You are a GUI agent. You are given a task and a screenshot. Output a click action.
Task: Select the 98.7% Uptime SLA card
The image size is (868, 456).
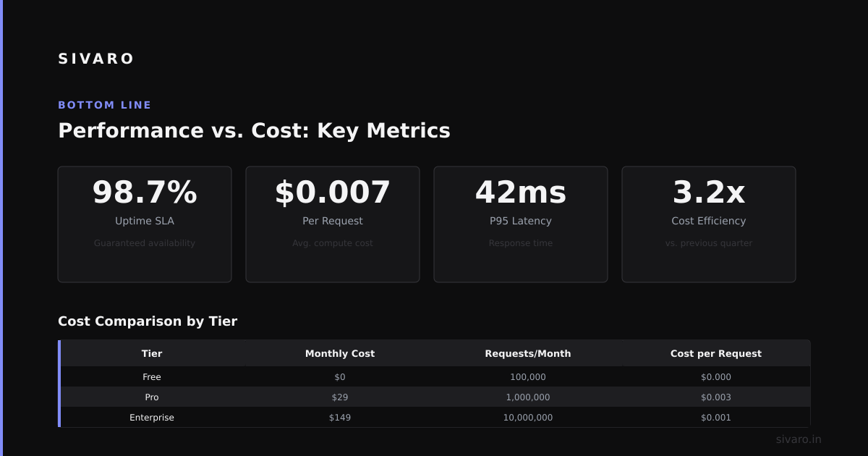pos(145,224)
